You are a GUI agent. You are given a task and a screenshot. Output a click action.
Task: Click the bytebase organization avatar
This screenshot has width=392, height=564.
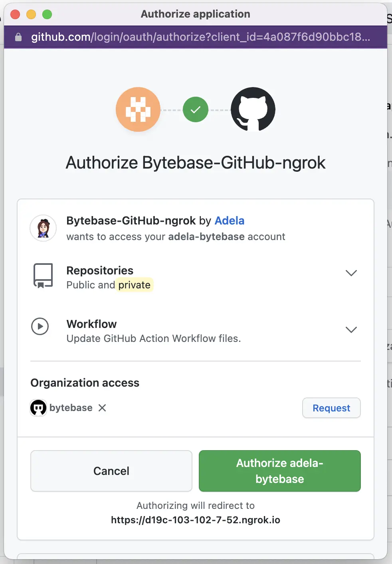click(38, 407)
